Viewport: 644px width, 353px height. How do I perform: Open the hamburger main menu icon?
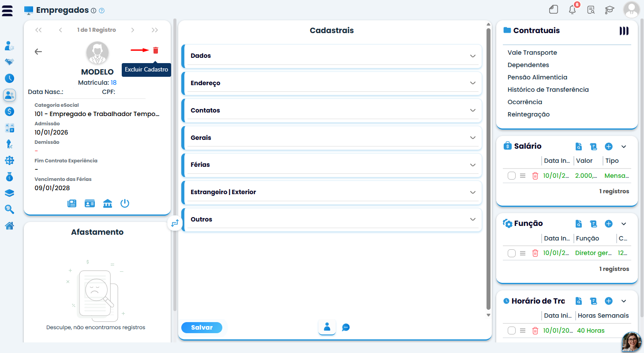click(7, 11)
